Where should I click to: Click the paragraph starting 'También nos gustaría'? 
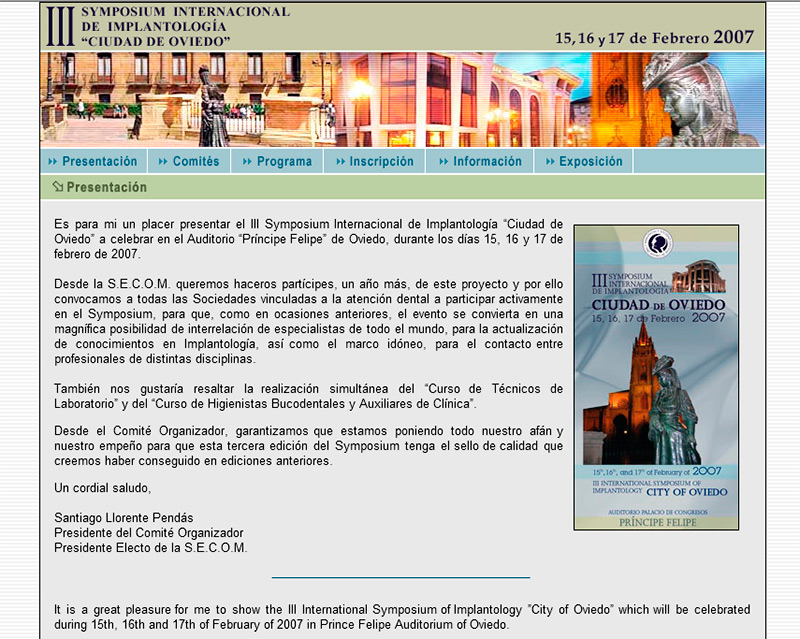[x=309, y=396]
